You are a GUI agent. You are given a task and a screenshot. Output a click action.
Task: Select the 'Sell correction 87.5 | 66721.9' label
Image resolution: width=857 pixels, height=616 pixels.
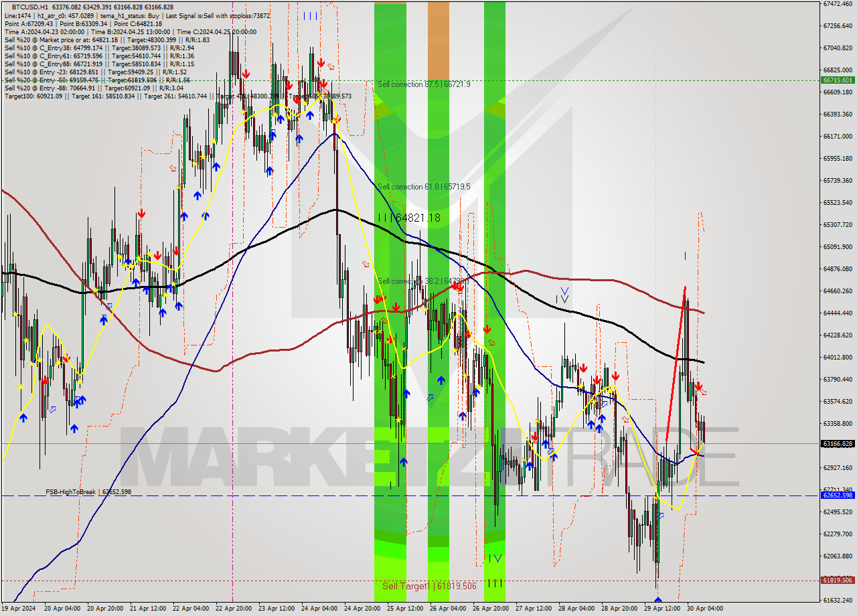click(424, 84)
